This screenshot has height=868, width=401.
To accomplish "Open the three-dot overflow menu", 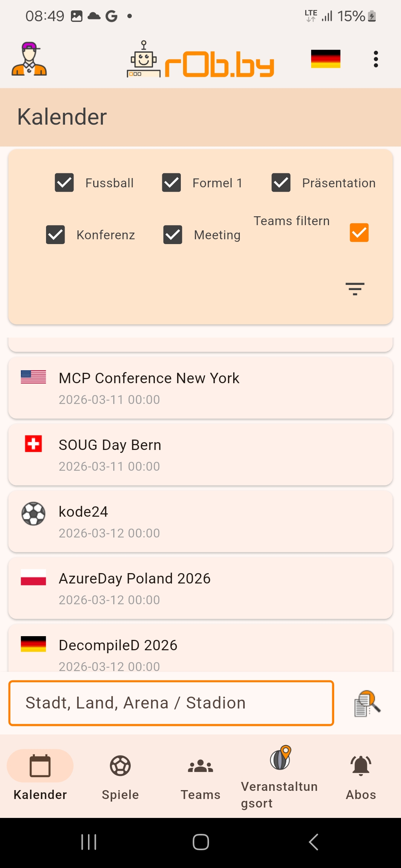I will [376, 59].
